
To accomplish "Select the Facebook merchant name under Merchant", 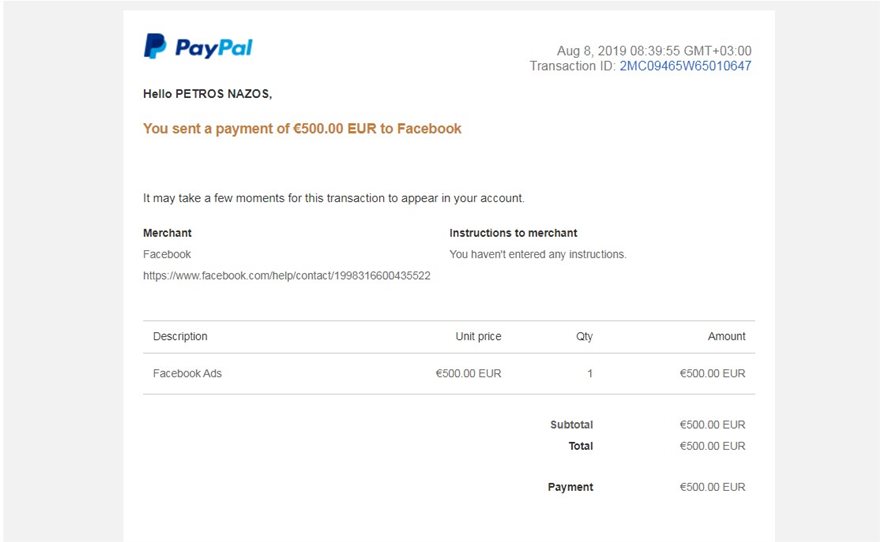I will [x=167, y=254].
